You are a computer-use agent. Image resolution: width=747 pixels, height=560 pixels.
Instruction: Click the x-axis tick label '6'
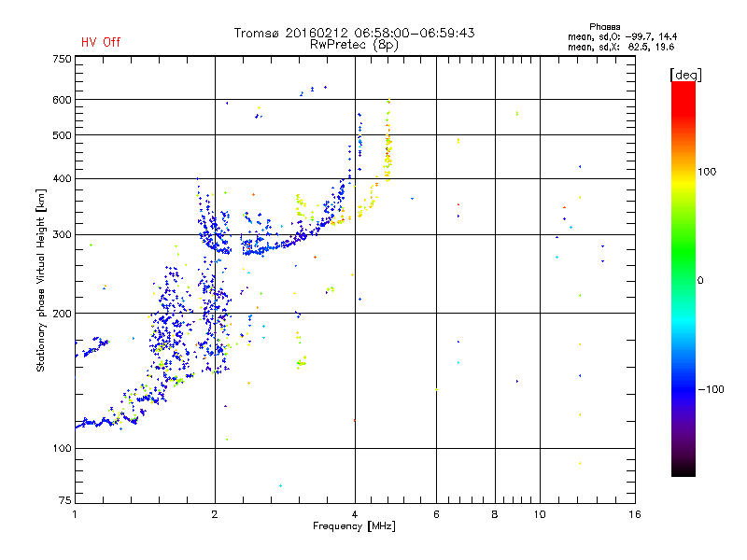pos(436,514)
